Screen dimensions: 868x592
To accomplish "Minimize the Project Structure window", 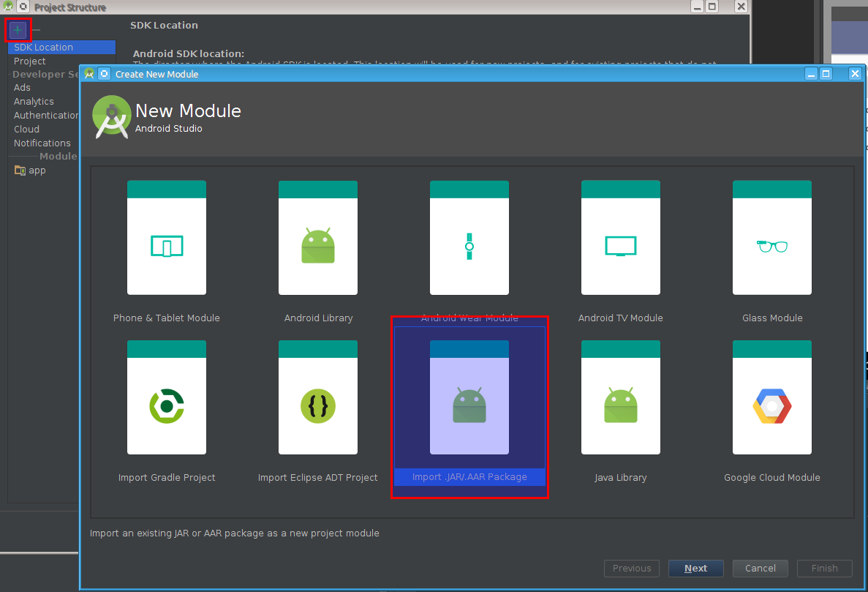I will [698, 7].
